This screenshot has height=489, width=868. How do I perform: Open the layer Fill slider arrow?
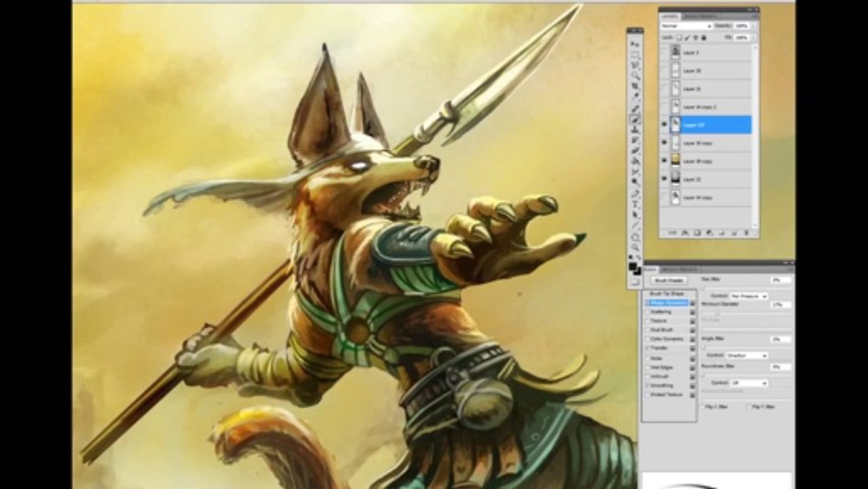coord(753,37)
